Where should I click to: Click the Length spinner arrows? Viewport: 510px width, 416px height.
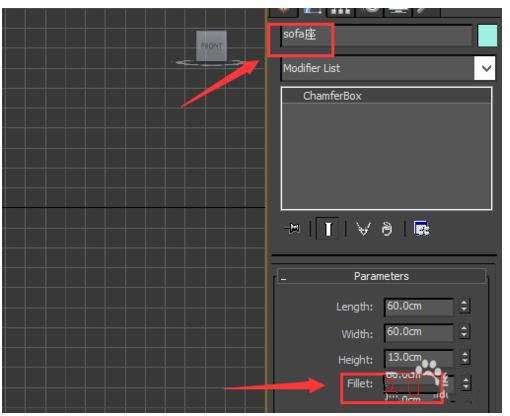tap(464, 306)
